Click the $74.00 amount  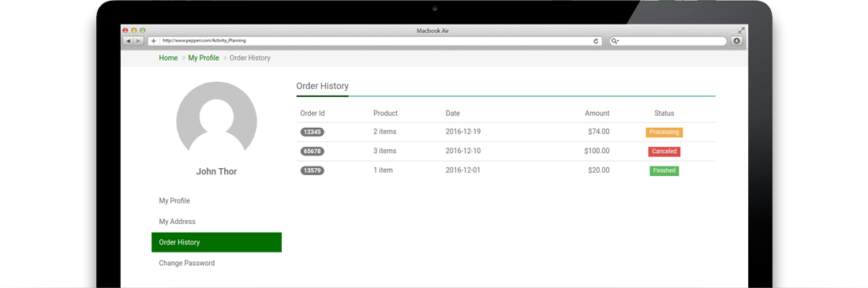[x=599, y=132]
